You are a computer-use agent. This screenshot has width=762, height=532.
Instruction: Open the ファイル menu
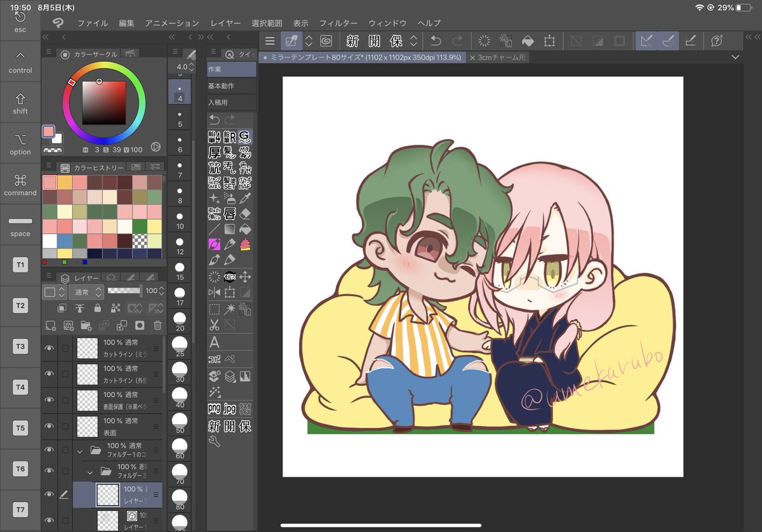tap(93, 23)
